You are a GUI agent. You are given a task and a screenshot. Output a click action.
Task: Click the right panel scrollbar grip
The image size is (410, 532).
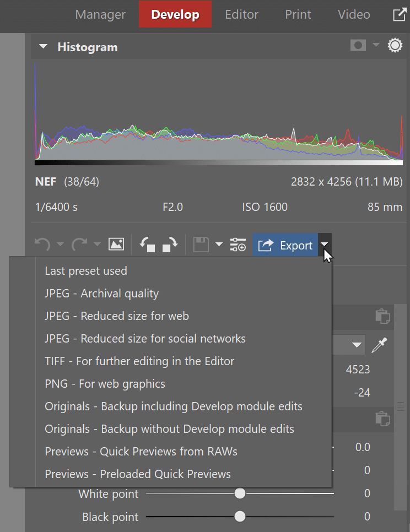pyautogui.click(x=401, y=406)
